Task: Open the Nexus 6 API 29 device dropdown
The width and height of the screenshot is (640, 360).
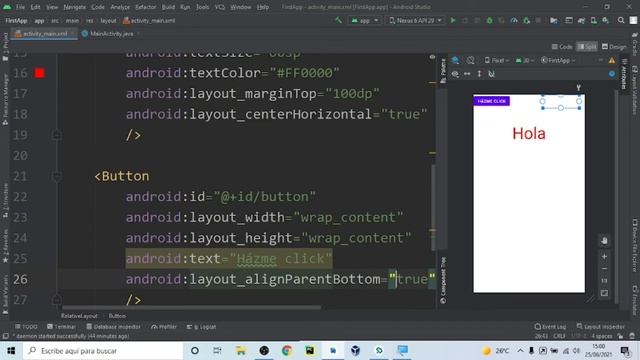Action: click(x=415, y=20)
